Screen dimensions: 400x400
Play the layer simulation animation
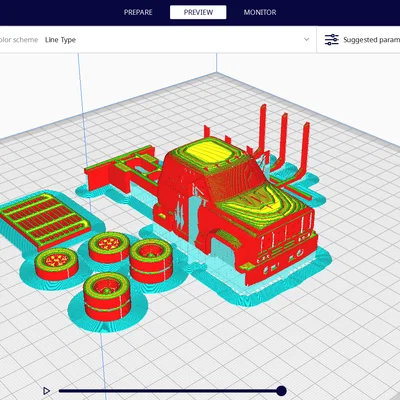tap(46, 391)
